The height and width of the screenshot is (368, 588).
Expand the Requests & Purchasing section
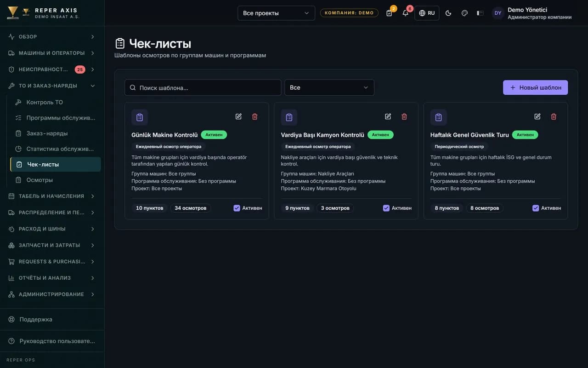click(52, 261)
